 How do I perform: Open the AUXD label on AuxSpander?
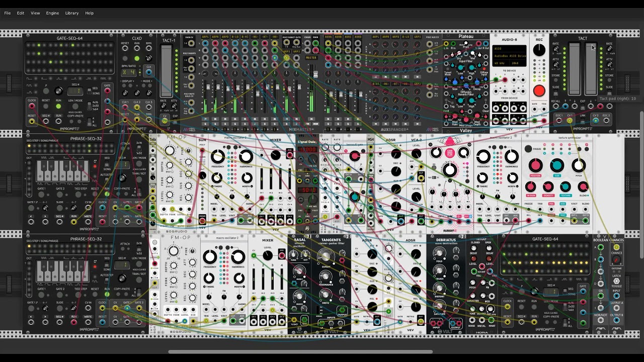[x=358, y=37]
